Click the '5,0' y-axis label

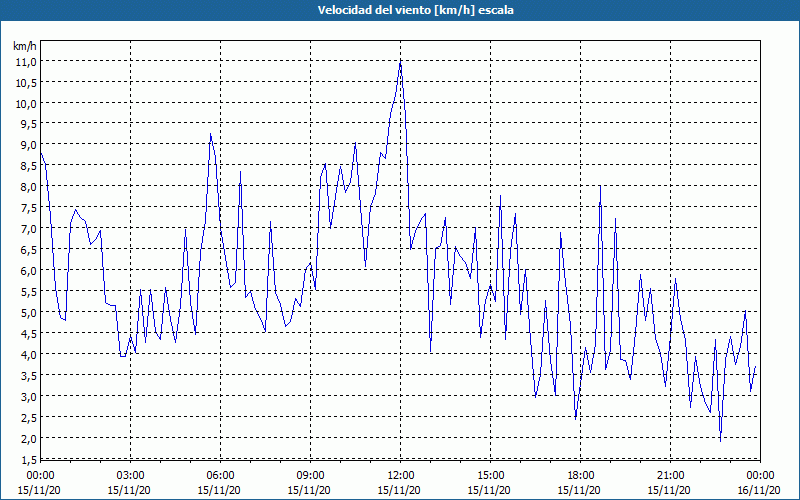click(x=29, y=312)
